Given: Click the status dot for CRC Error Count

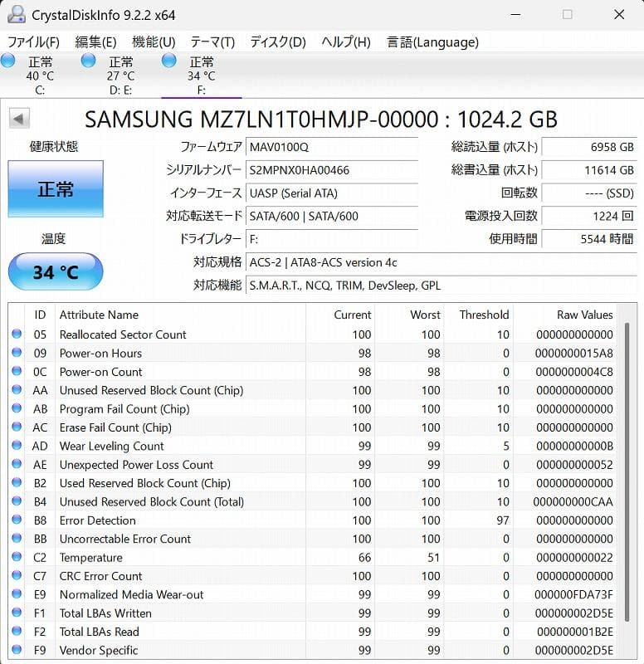Looking at the screenshot, I should point(17,575).
